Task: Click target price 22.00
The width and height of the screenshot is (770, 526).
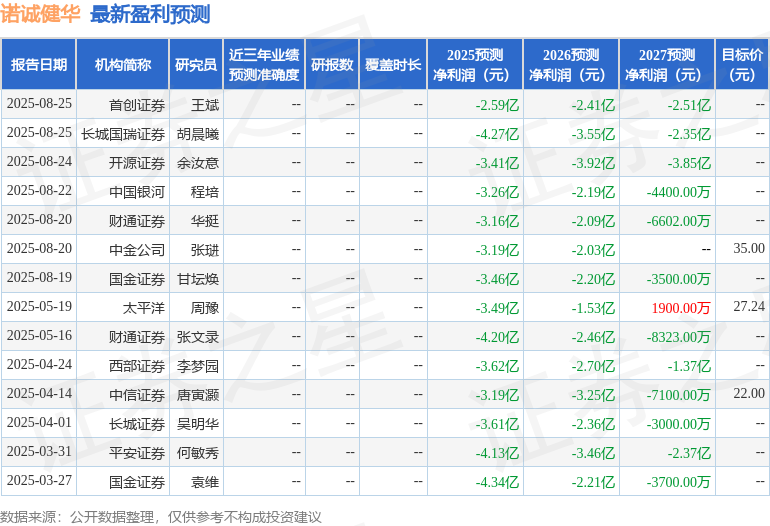Action: (749, 393)
